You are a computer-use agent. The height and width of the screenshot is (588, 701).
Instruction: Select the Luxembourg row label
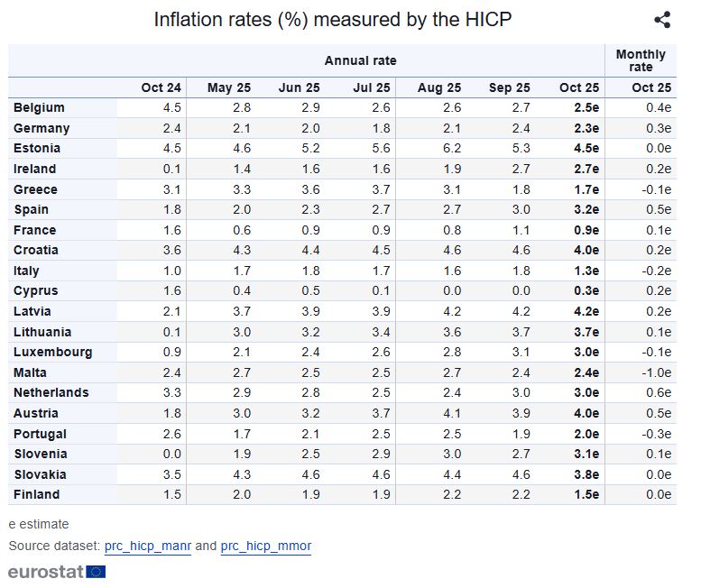click(52, 352)
